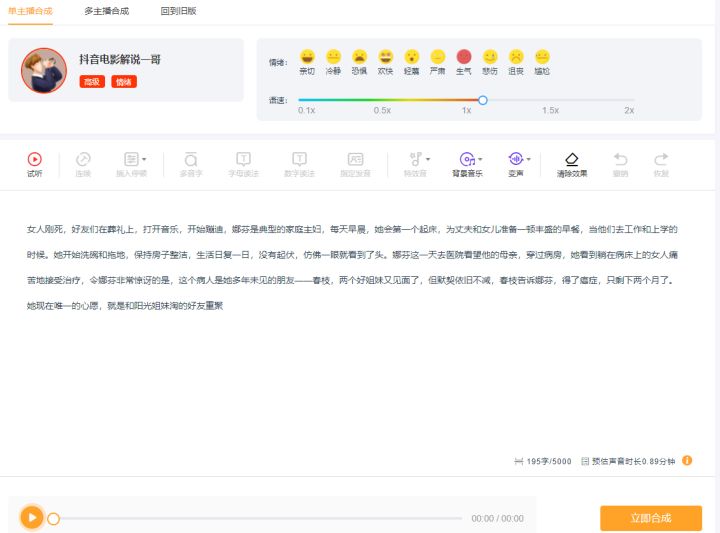Click the 预估声音时长 estimated duration text
The height and width of the screenshot is (533, 720).
pos(633,461)
